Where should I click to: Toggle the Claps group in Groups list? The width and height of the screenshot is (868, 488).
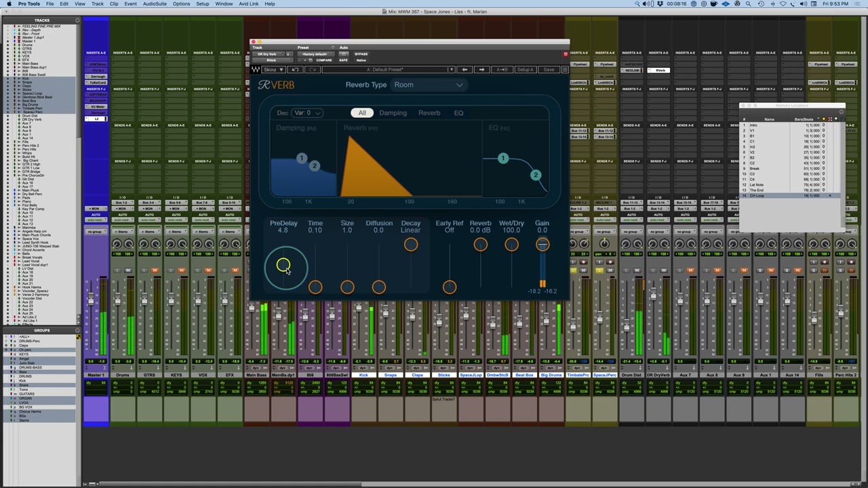[25, 346]
